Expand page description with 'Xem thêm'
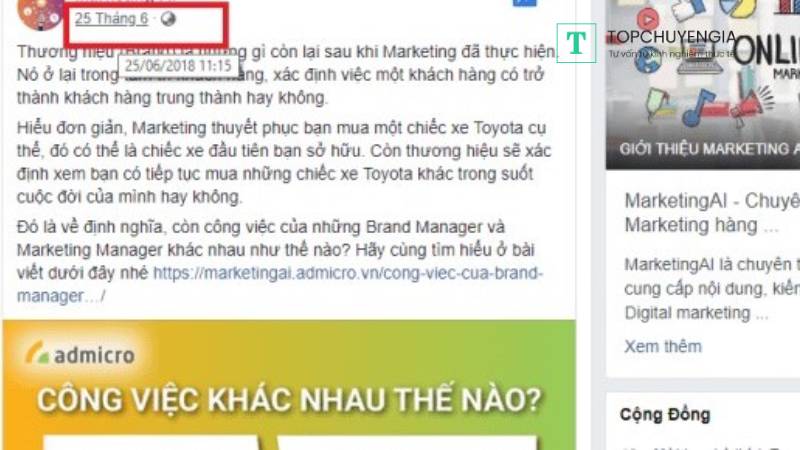 (663, 346)
